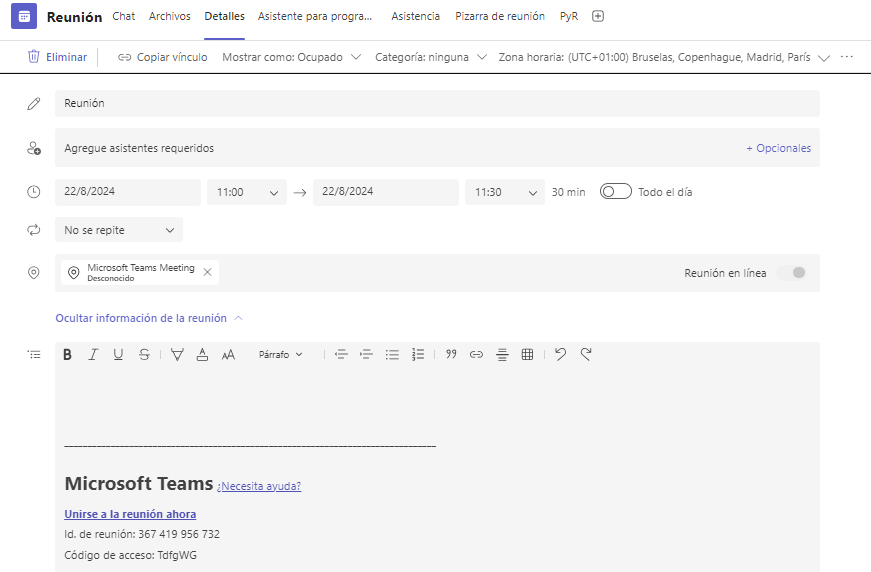
Task: Open the Mostrar como: Ocupado dropdown
Action: click(x=292, y=57)
